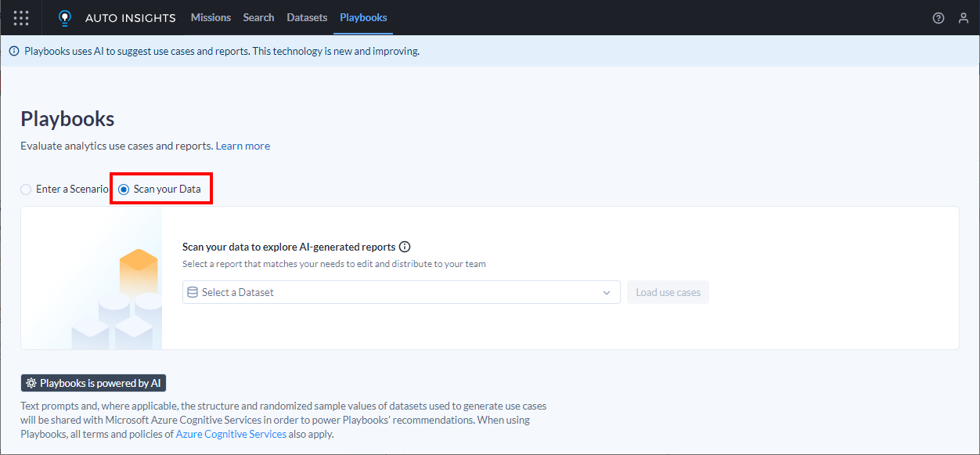Follow the Learn more link
The image size is (980, 455).
(243, 146)
